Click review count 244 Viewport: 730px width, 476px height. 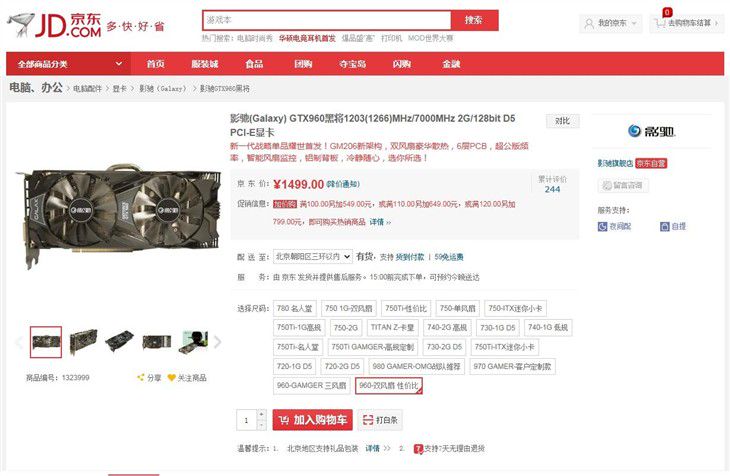click(x=552, y=189)
